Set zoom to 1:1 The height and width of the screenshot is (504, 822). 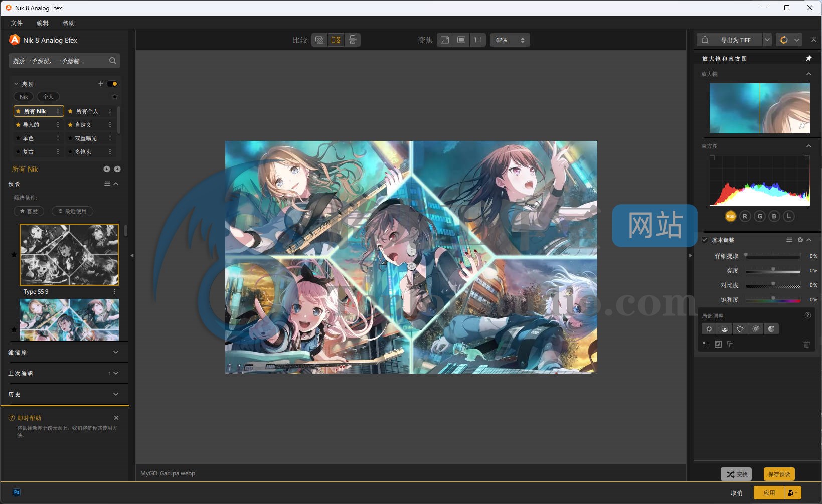478,40
